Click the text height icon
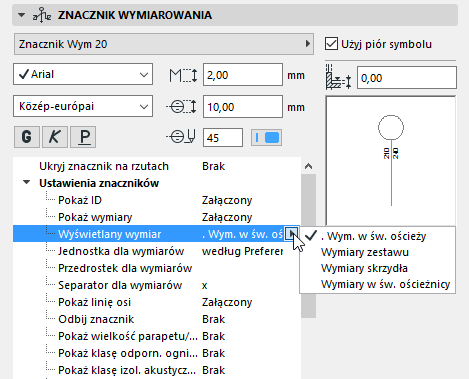The image size is (469, 379). (183, 75)
